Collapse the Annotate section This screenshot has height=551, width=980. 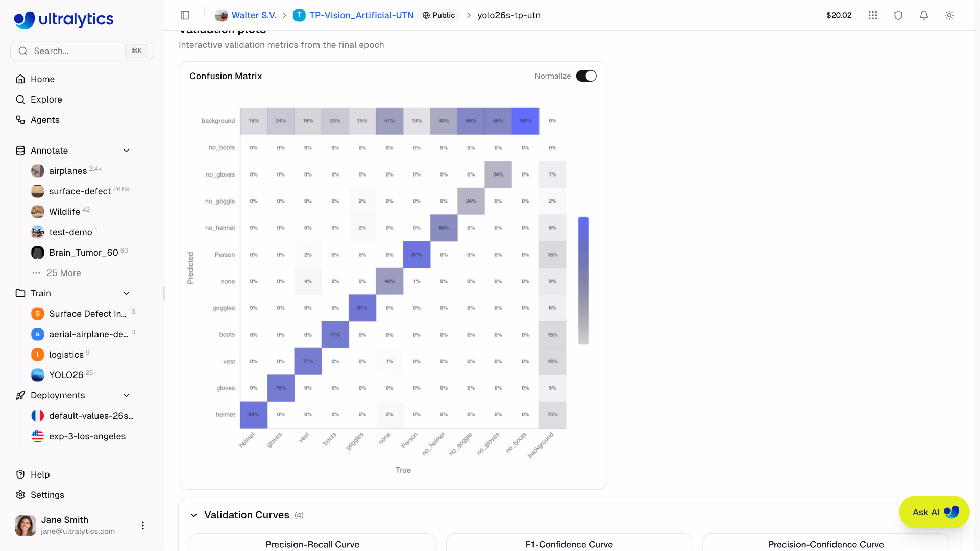127,151
